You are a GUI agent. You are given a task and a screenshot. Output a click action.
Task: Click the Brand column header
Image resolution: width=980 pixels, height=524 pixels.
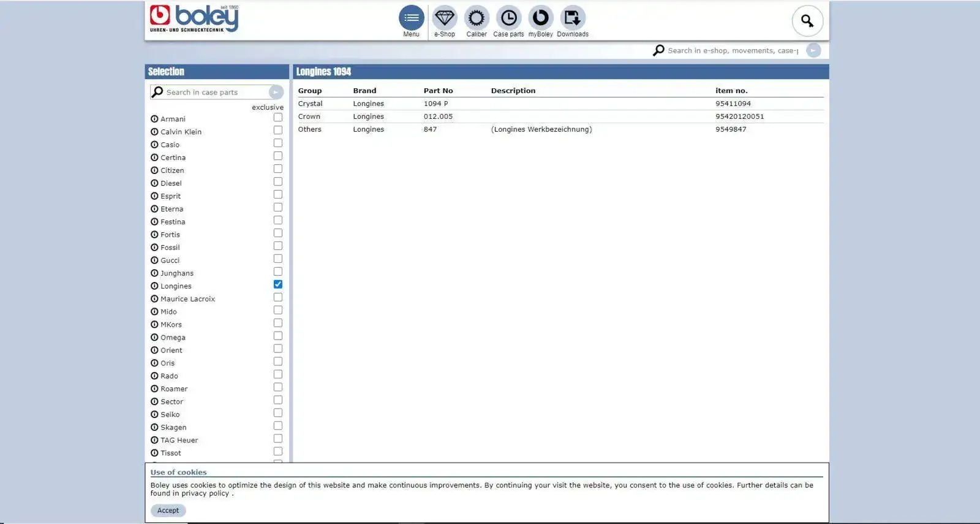pos(364,91)
